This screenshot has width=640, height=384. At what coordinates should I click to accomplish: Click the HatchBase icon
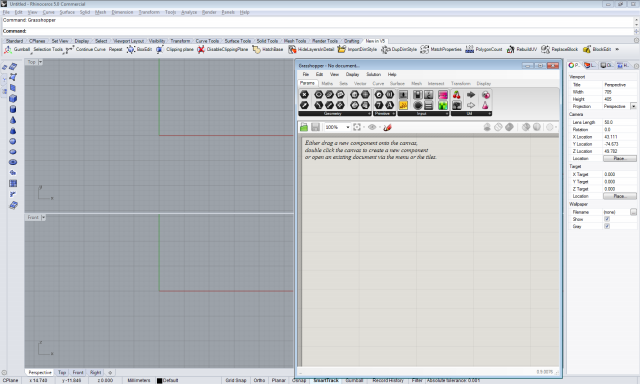tap(256, 49)
